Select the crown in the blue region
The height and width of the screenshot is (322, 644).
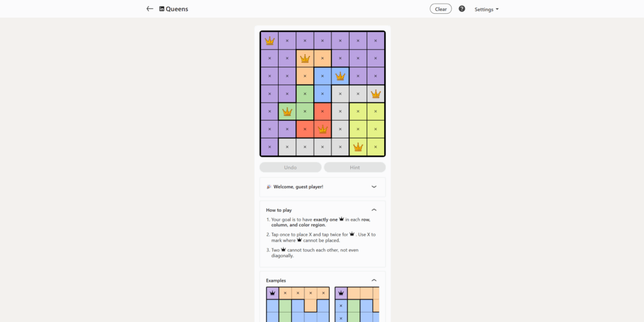pos(340,76)
